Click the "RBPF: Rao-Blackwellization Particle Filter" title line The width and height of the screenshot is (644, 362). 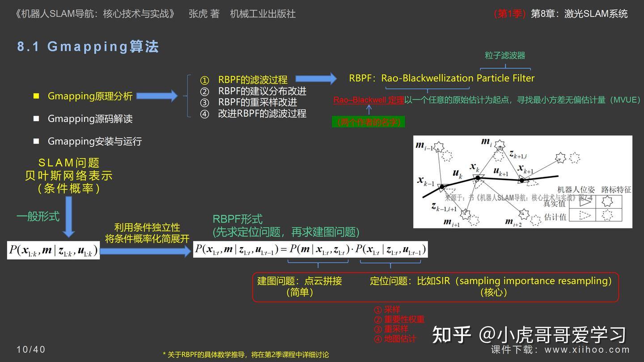coord(442,78)
